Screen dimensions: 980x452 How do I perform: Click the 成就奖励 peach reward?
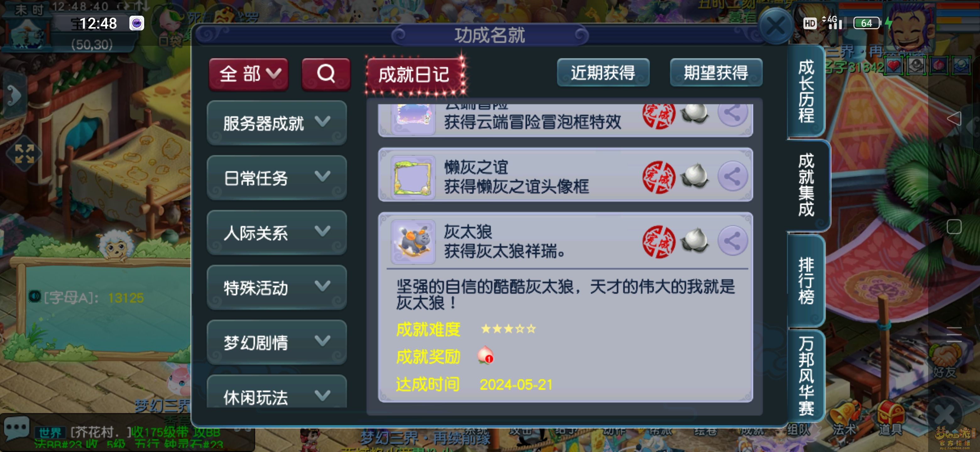(485, 355)
